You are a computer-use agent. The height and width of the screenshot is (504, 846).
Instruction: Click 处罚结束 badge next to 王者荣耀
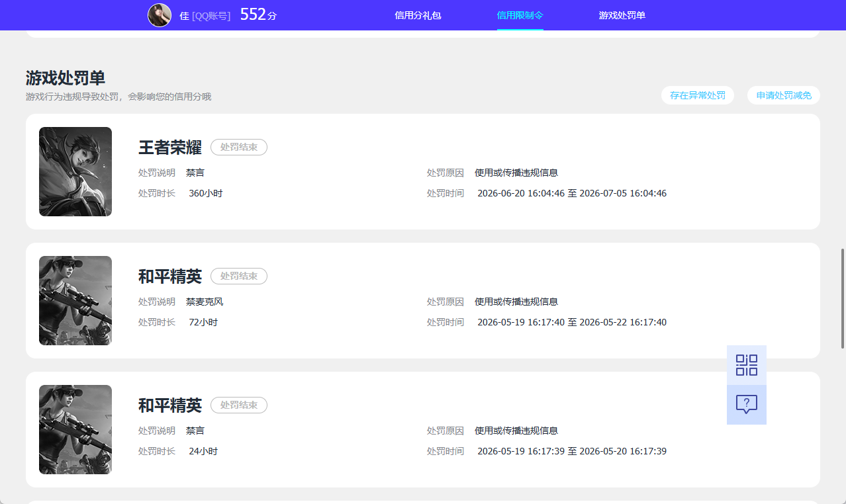click(239, 147)
